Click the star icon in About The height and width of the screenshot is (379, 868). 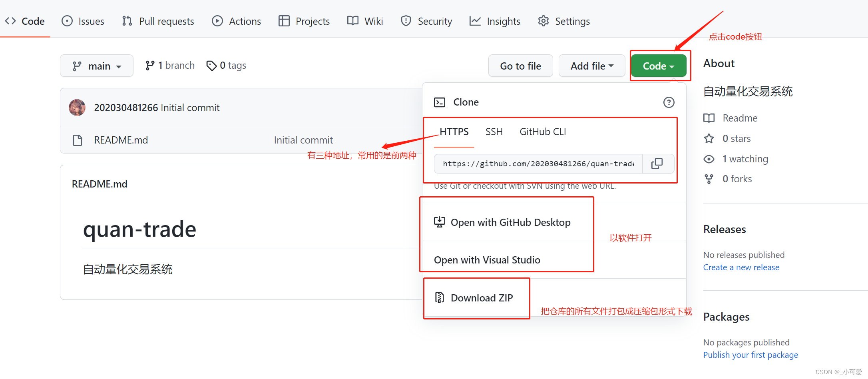pyautogui.click(x=709, y=139)
